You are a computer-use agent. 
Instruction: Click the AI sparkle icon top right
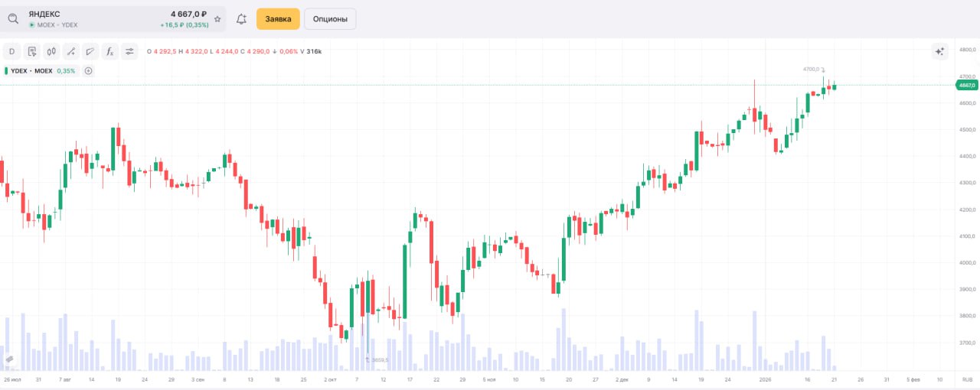940,51
